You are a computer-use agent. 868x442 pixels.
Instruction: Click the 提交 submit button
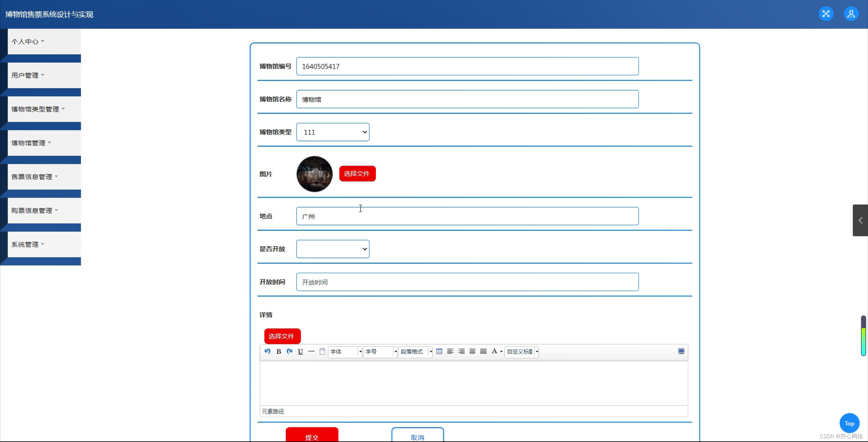pyautogui.click(x=312, y=436)
